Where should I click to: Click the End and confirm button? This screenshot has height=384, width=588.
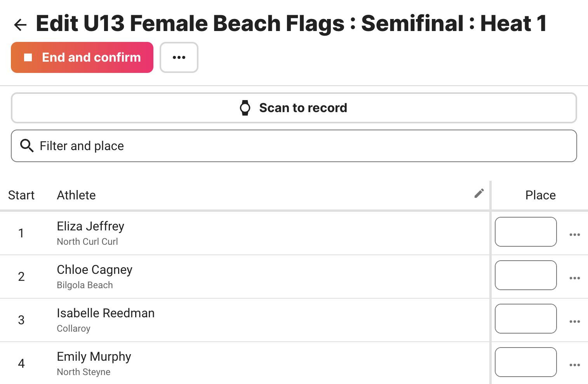pyautogui.click(x=82, y=57)
